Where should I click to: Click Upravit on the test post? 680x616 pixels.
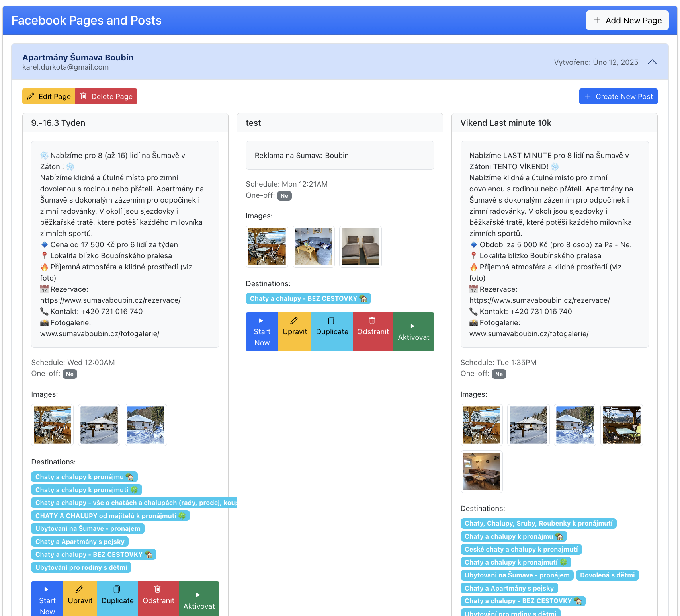295,331
